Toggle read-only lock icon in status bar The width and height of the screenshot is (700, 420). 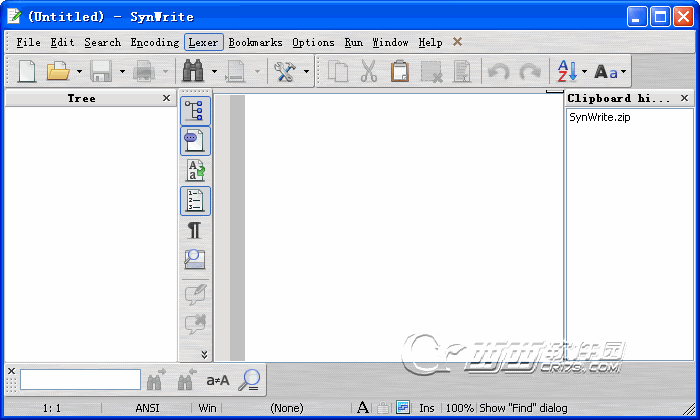tap(383, 408)
